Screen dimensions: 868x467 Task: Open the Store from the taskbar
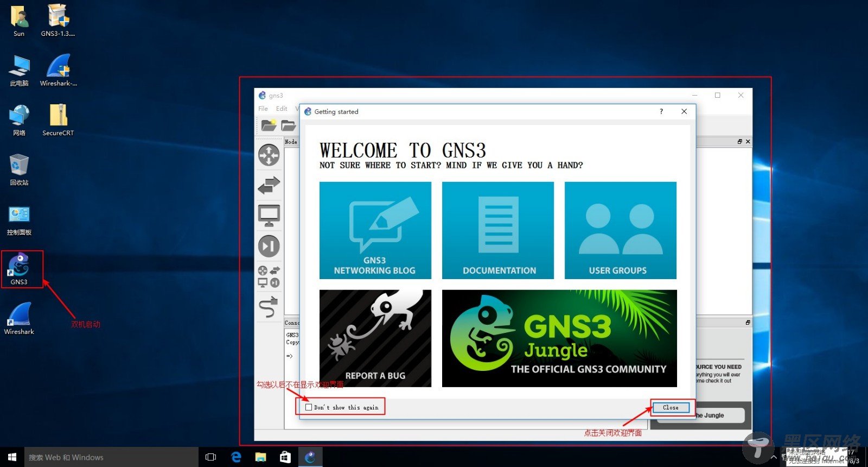(x=285, y=457)
